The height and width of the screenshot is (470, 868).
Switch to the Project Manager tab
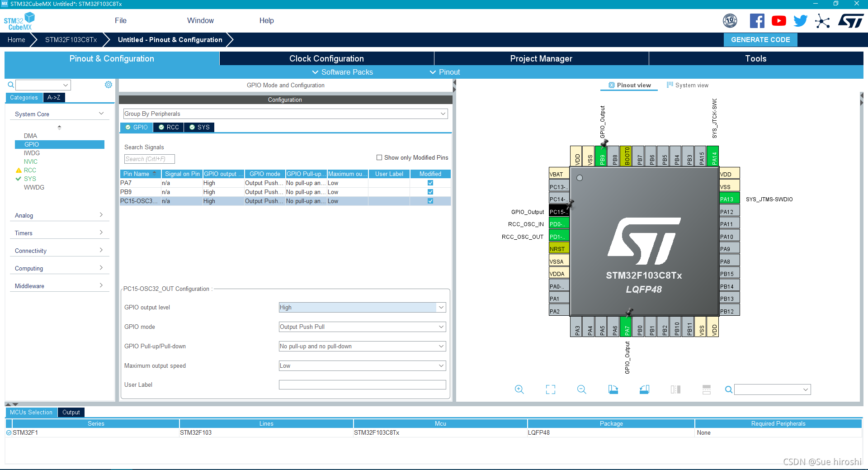pyautogui.click(x=541, y=58)
